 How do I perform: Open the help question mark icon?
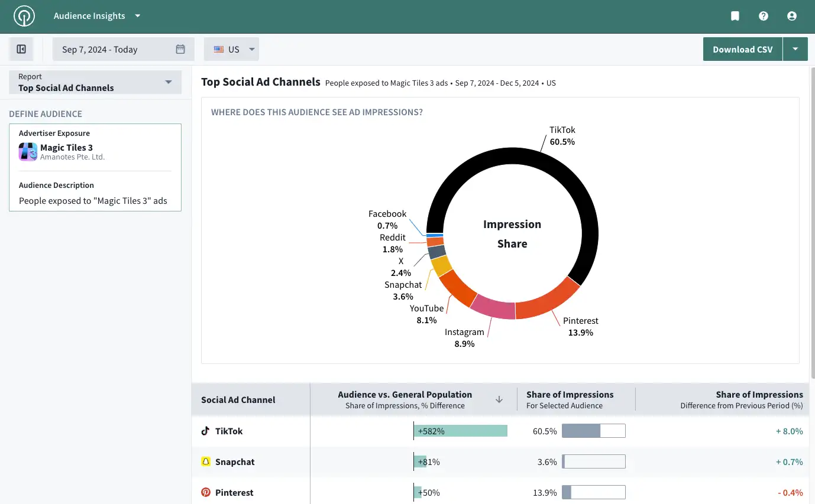[764, 16]
